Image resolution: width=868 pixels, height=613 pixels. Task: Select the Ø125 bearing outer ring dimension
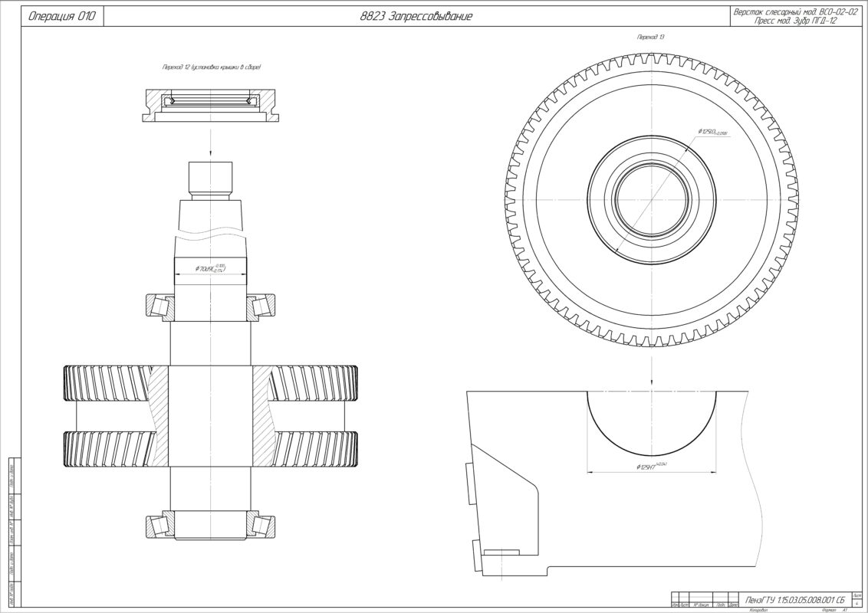[712, 133]
